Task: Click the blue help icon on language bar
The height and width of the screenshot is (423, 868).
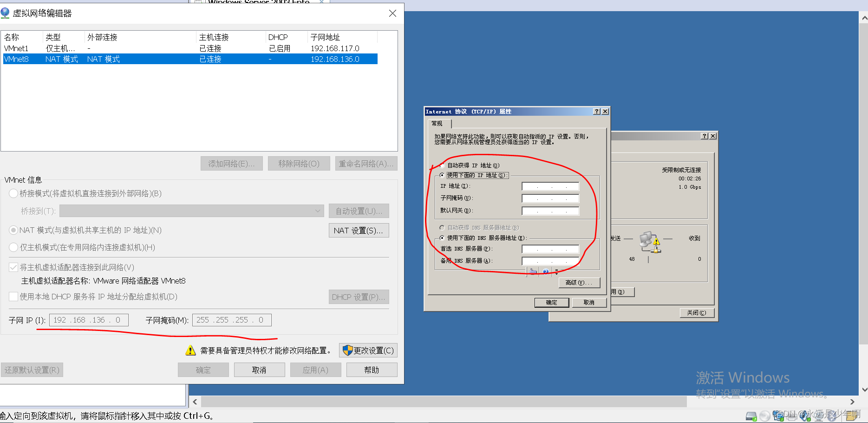Action: click(546, 272)
